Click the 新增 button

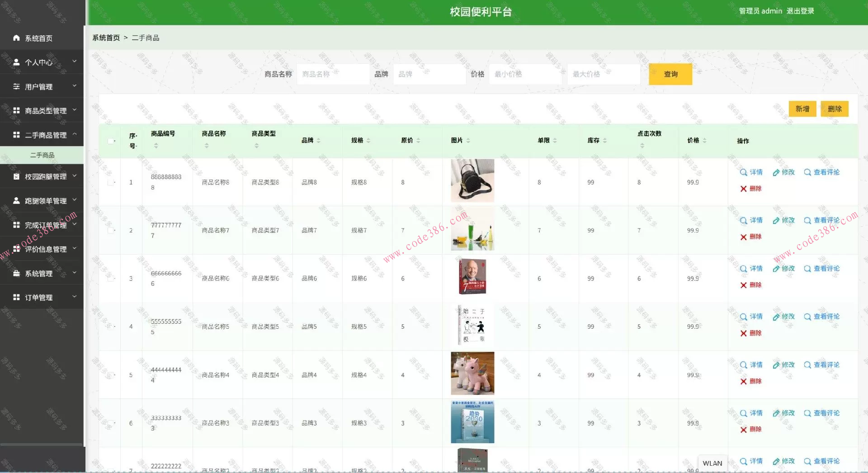coord(802,109)
